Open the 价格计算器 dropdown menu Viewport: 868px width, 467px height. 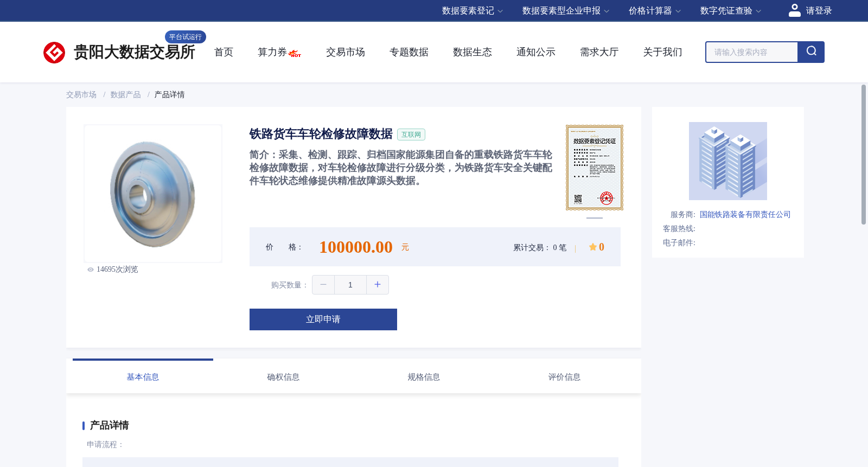[655, 11]
